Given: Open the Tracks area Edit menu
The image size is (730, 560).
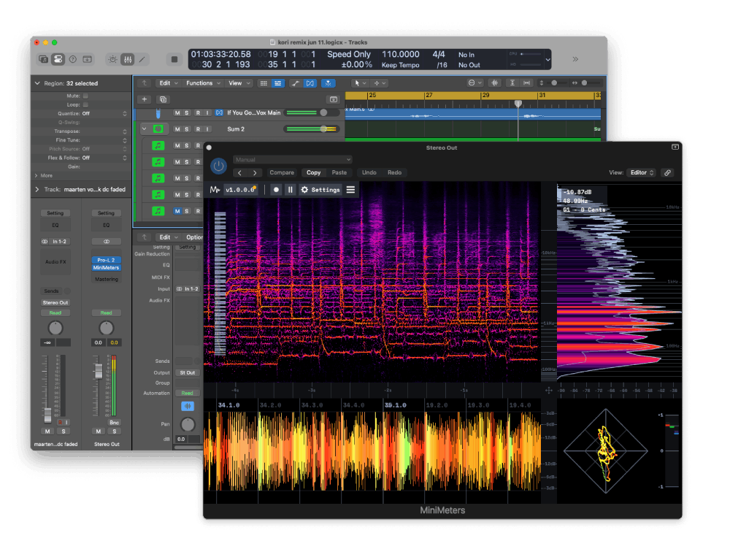Looking at the screenshot, I should coord(169,83).
